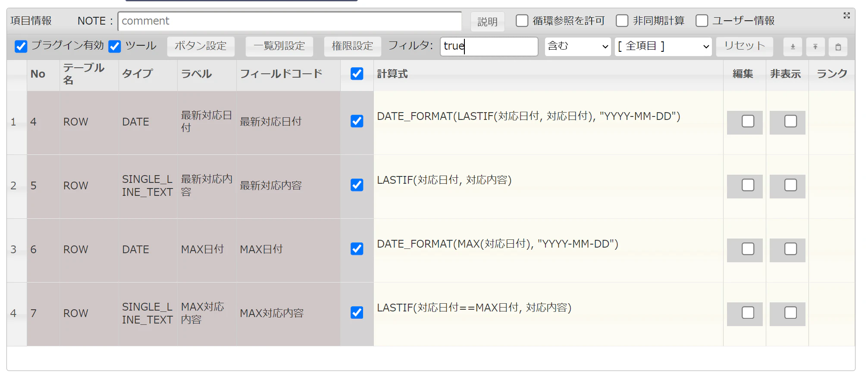Check the 編集 box for 最新対応日付 row
868x377 pixels.
tap(748, 121)
